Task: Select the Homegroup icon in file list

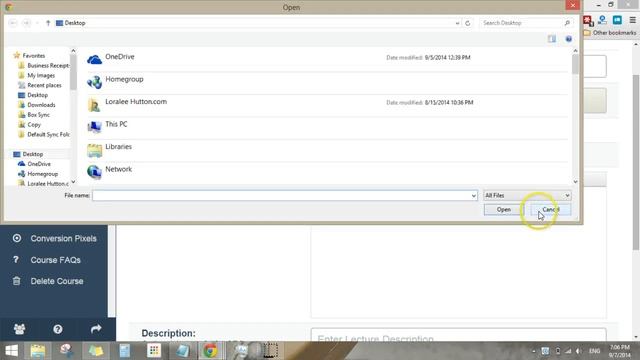Action: click(94, 82)
